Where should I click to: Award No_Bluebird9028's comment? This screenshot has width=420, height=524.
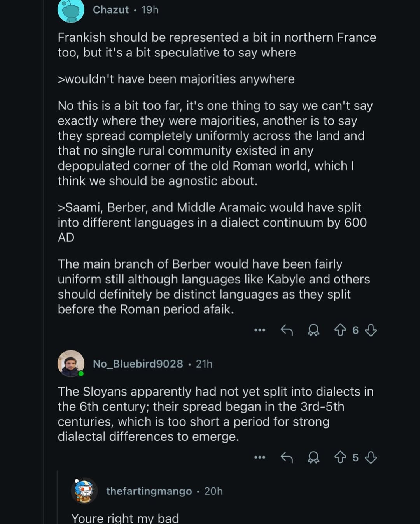313,457
